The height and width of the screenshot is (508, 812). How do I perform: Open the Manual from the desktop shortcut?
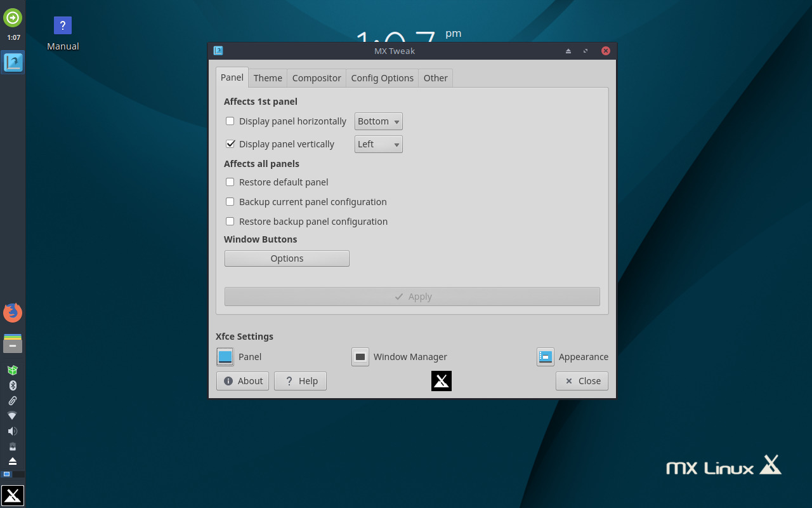click(x=62, y=25)
